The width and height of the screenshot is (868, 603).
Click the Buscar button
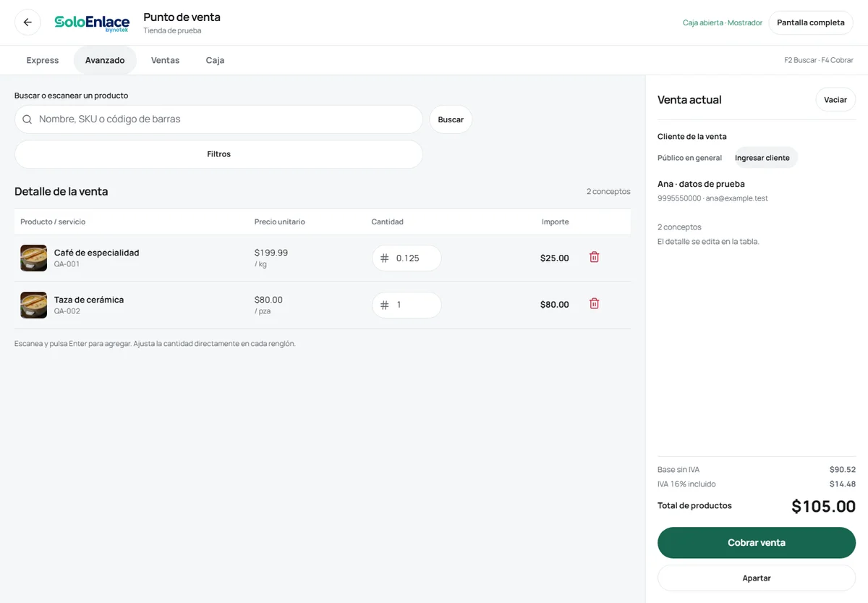(x=451, y=119)
